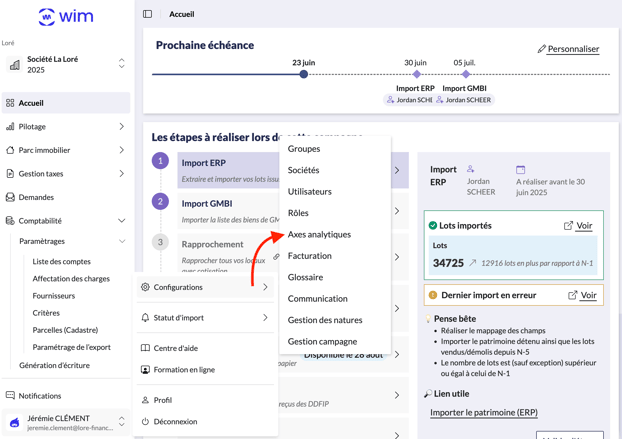Choose Gestion campagne in submenu
Screen dimensions: 622x439
(x=322, y=341)
